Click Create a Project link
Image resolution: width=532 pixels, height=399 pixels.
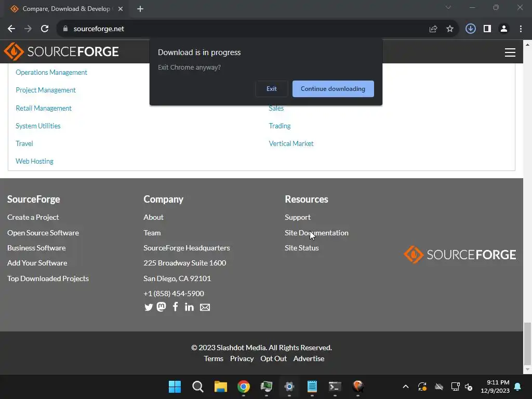tap(33, 217)
